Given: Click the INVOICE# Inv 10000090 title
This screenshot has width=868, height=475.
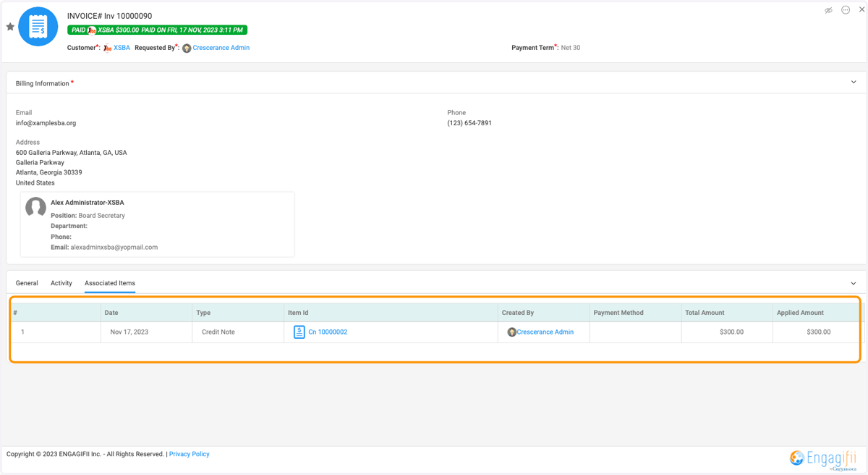Looking at the screenshot, I should click(109, 16).
